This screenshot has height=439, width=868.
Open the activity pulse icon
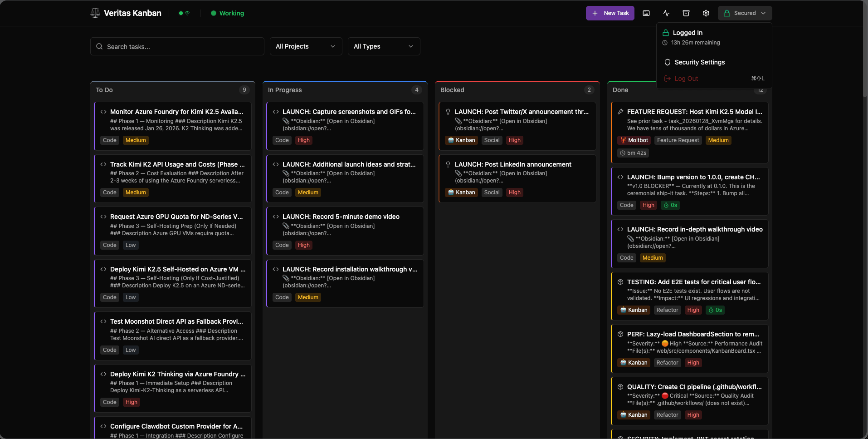click(666, 13)
